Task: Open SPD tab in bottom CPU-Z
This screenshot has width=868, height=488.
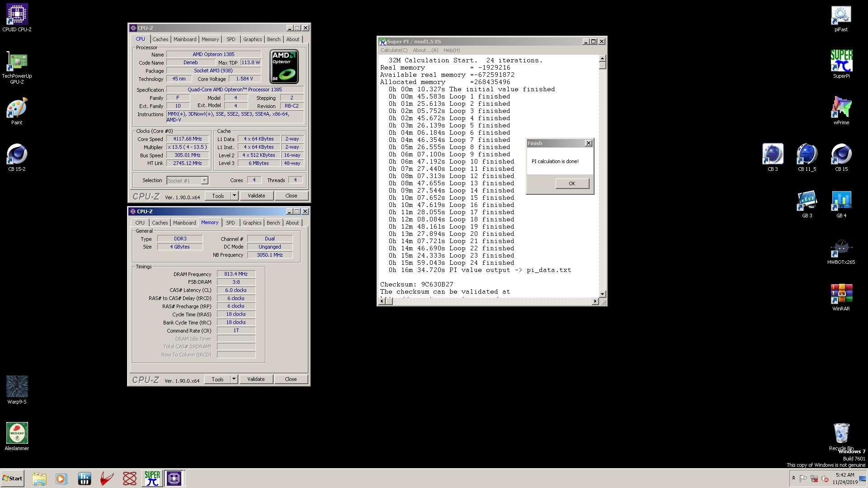Action: pyautogui.click(x=231, y=223)
